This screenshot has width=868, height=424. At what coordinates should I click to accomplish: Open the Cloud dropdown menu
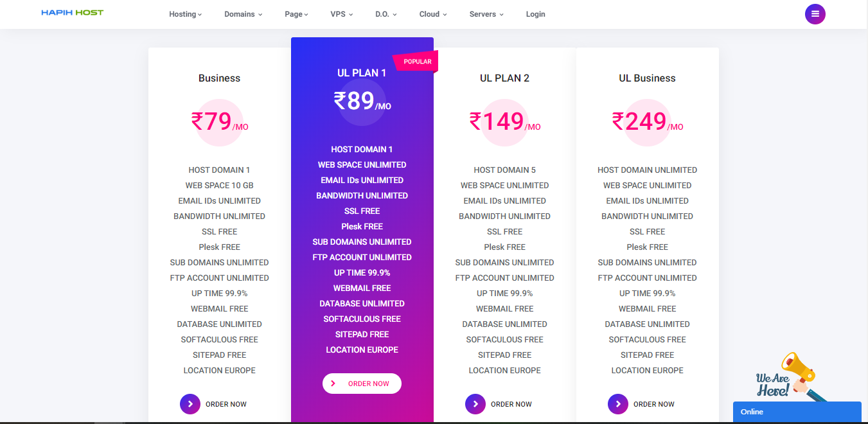point(432,14)
